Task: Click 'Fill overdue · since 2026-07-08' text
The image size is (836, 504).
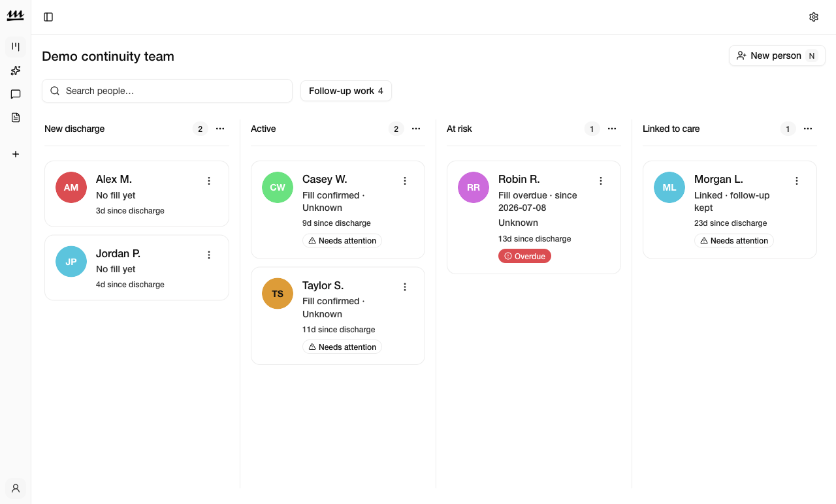Action: click(x=538, y=202)
